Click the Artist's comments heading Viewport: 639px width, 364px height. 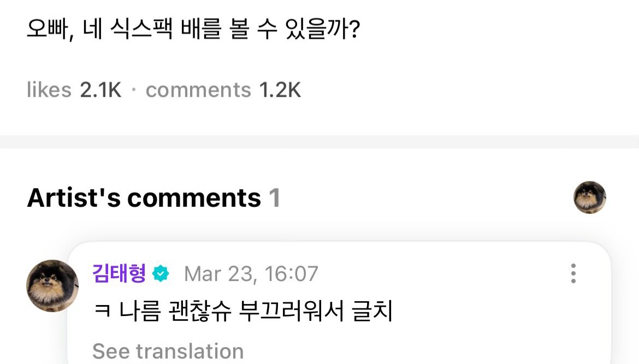[x=144, y=198]
